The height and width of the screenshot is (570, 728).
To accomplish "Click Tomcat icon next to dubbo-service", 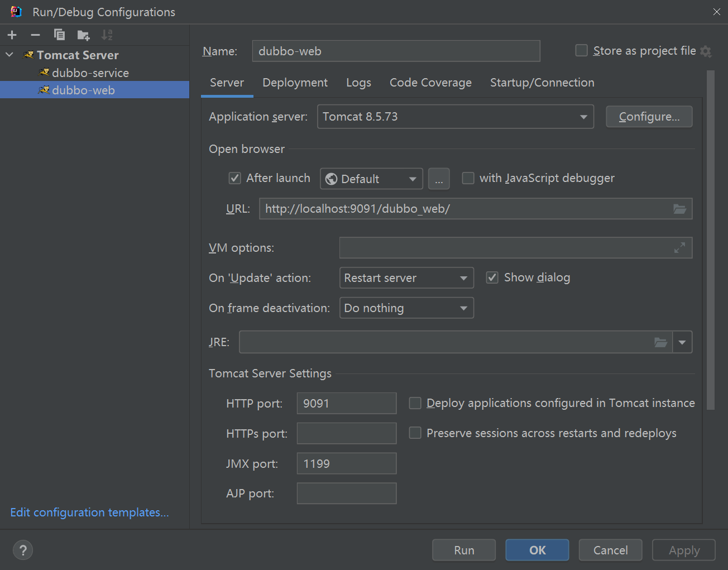I will coord(45,73).
